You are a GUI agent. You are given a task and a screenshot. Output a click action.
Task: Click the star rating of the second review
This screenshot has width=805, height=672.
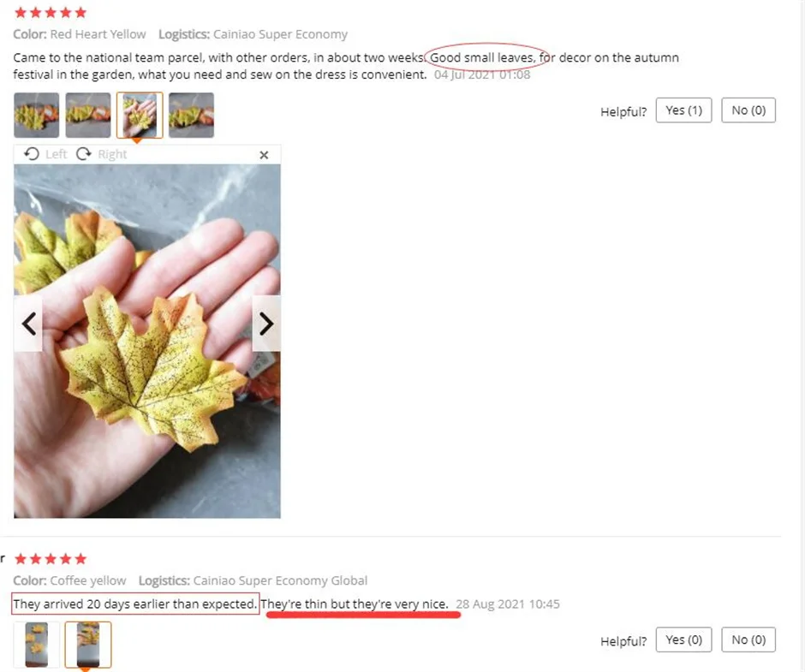pyautogui.click(x=51, y=558)
